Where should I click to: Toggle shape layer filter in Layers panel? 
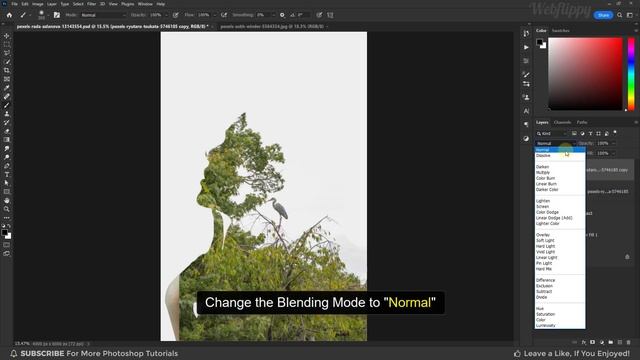pos(598,133)
